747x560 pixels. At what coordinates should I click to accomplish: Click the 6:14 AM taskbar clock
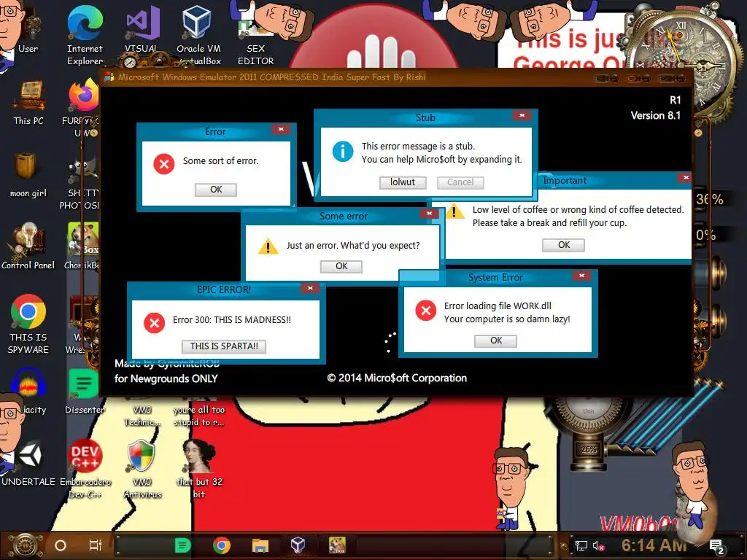[x=654, y=545]
